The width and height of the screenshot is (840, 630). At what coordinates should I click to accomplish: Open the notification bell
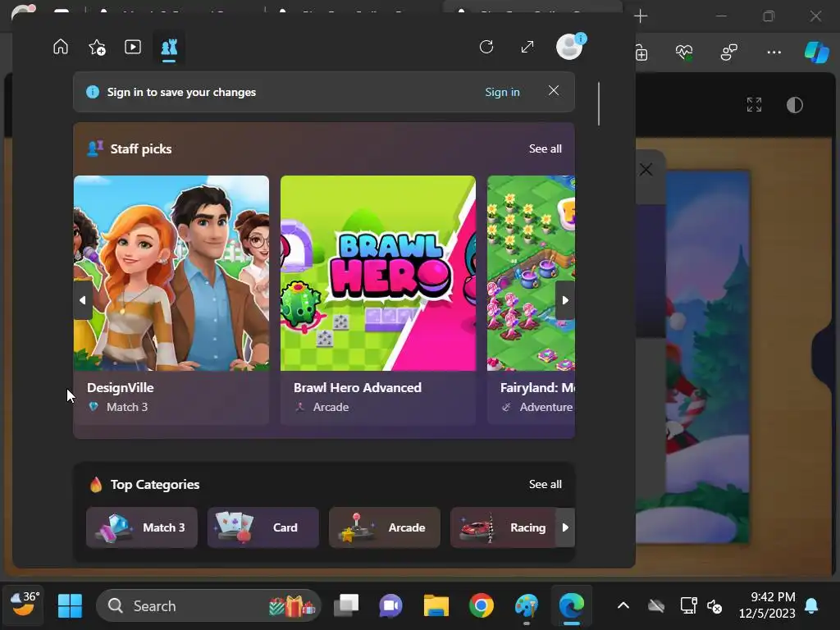click(x=811, y=606)
